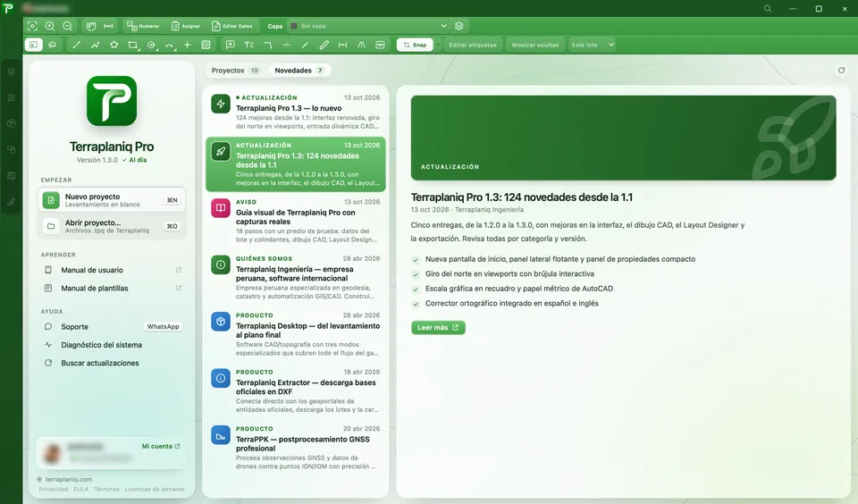Select the linear dimension tool left of the offset icon
This screenshot has width=858, height=504.
(342, 45)
